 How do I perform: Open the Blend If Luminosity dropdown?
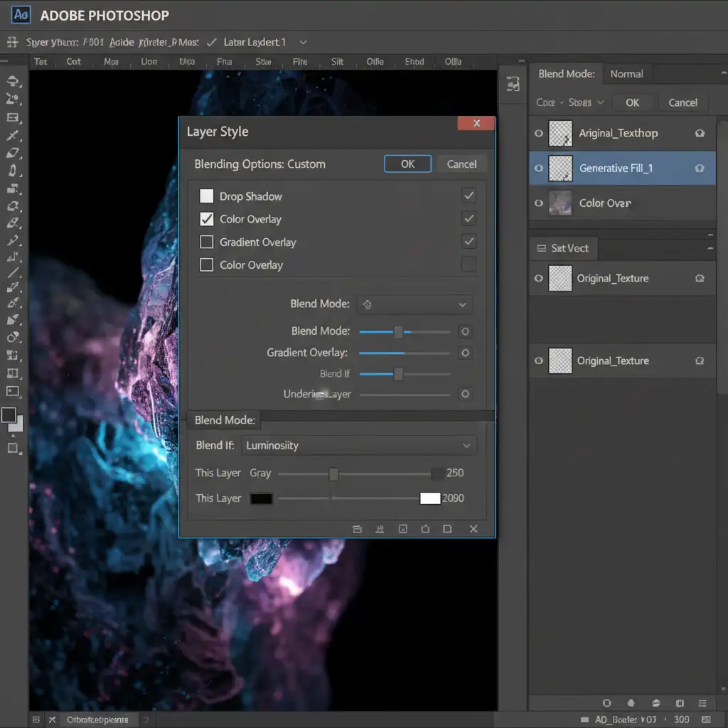(358, 446)
